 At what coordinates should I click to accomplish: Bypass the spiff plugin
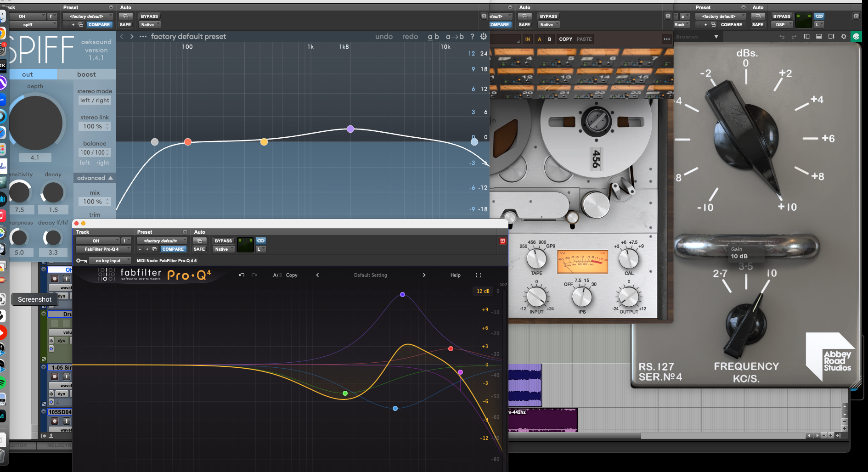(149, 16)
